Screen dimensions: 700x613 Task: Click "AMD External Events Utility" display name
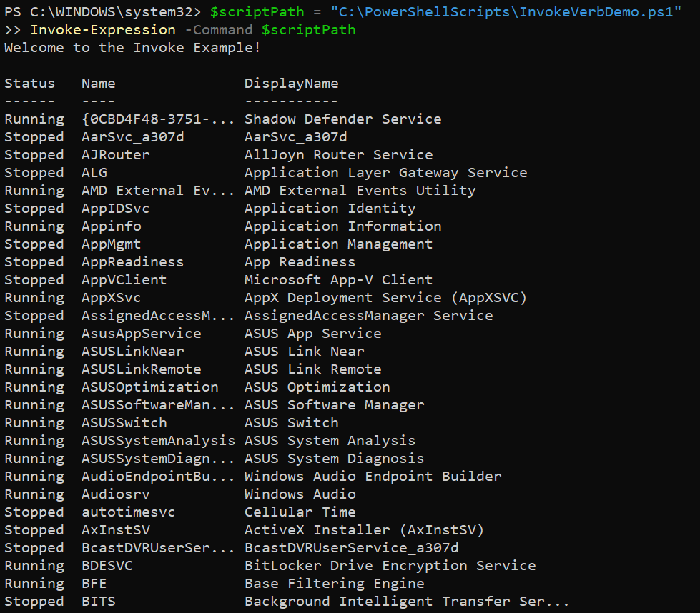[x=360, y=191]
